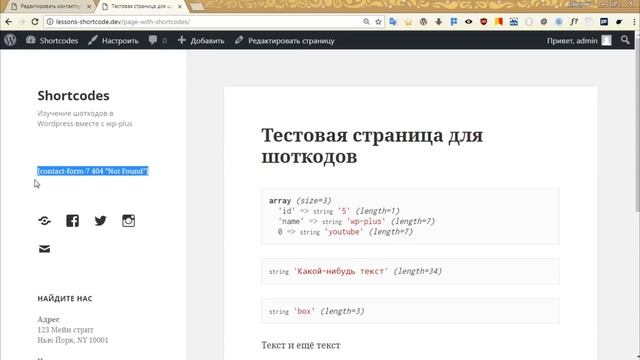The width and height of the screenshot is (640, 360).
Task: Click Настроить in admin bar
Action: coord(113,40)
